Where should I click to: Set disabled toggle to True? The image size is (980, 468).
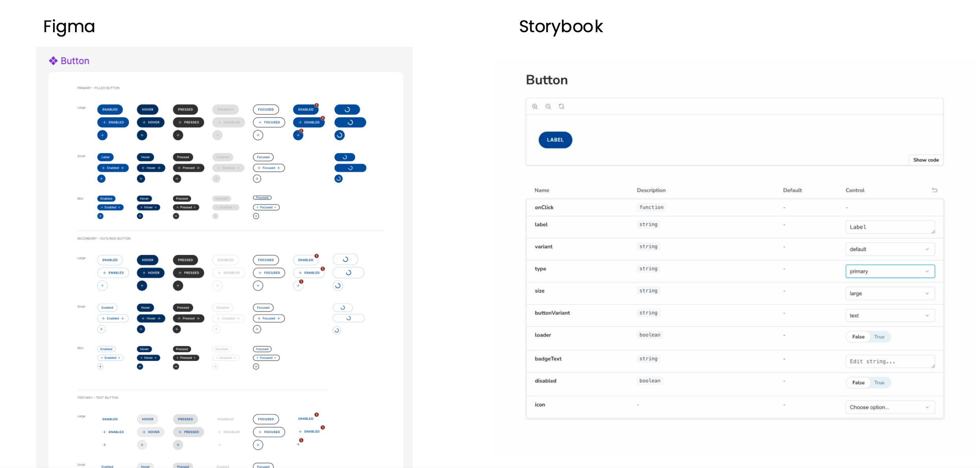tap(879, 383)
